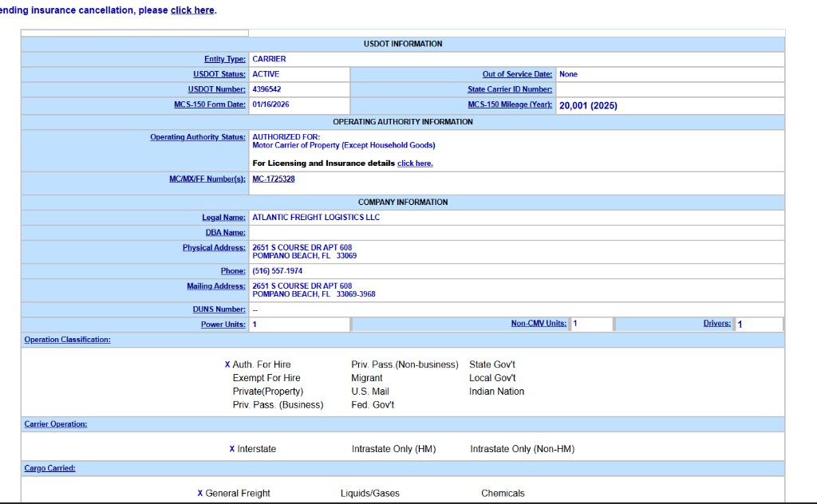
Task: Click the OPERATING AUTHORITY INFORMATION header
Action: click(403, 121)
